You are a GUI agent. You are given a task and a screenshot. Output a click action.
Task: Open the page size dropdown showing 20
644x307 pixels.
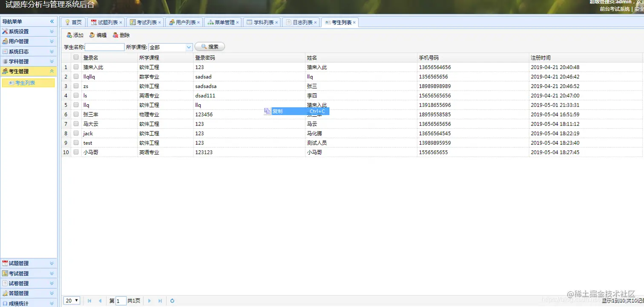pyautogui.click(x=72, y=301)
